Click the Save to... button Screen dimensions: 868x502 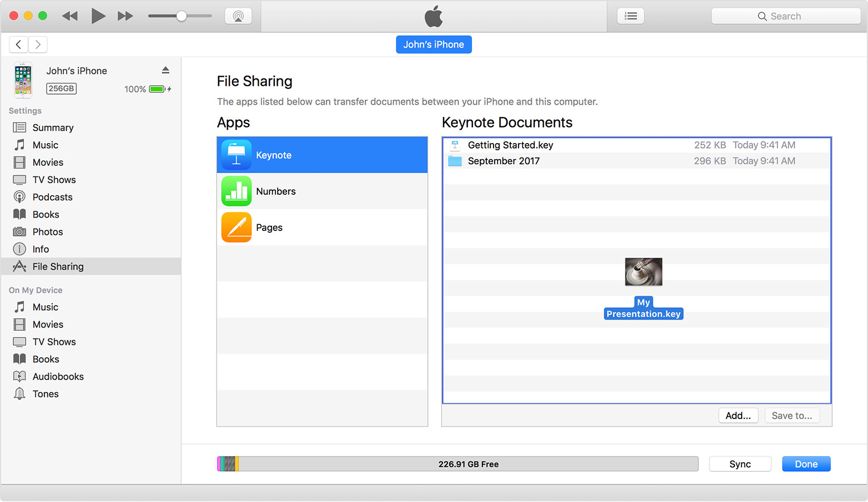[x=792, y=416]
